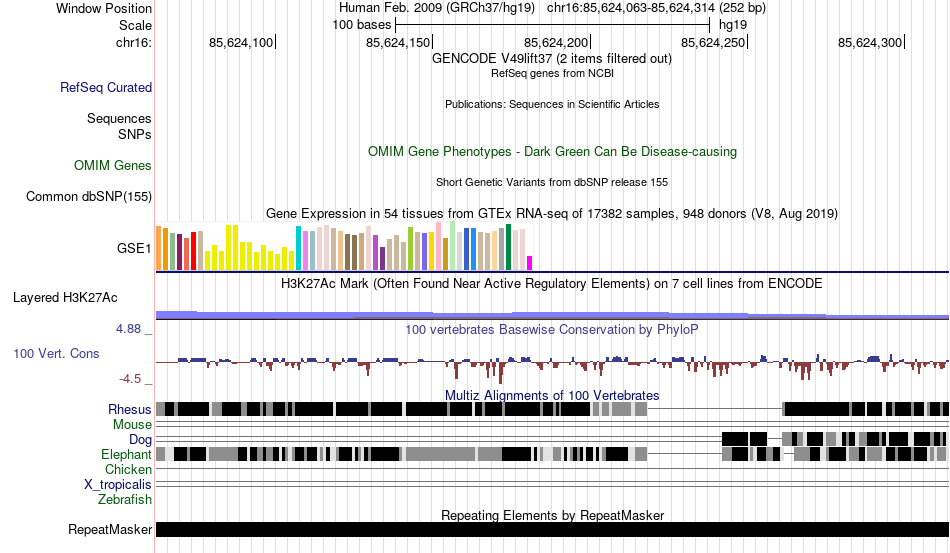Screen dimensions: 950x553
Task: Click the 85,624,200 coordinate marker
Action: (557, 42)
